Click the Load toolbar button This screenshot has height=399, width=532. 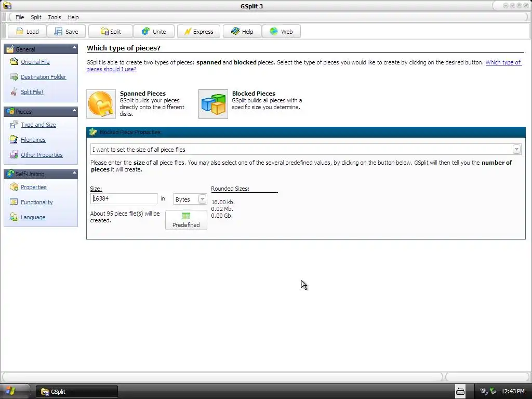click(x=27, y=32)
